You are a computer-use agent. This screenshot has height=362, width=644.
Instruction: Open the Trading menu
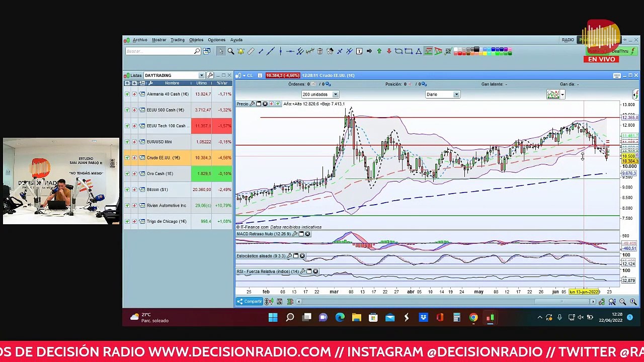tap(177, 40)
